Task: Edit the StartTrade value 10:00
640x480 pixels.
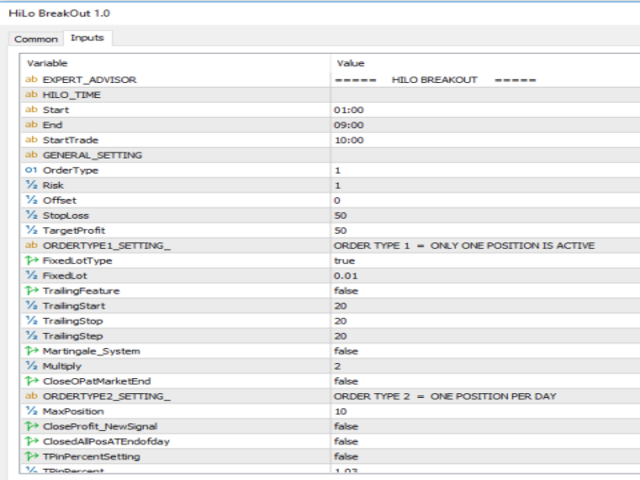Action: click(x=348, y=140)
